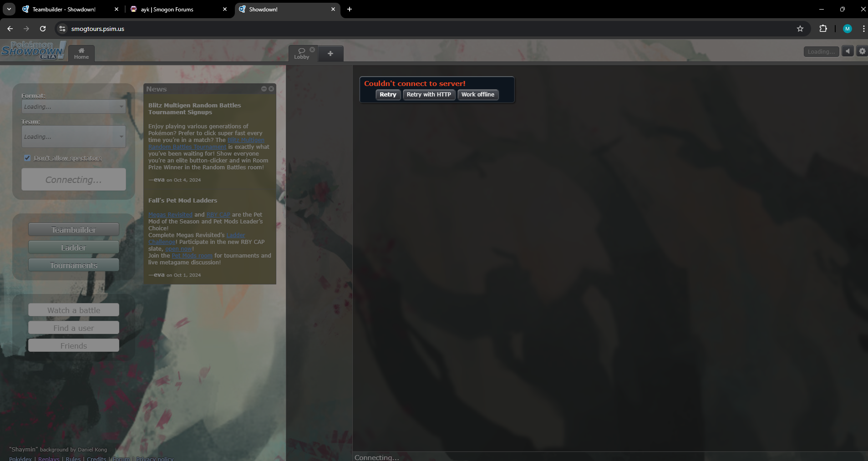View site information icon
The width and height of the screenshot is (868, 461).
(x=62, y=29)
